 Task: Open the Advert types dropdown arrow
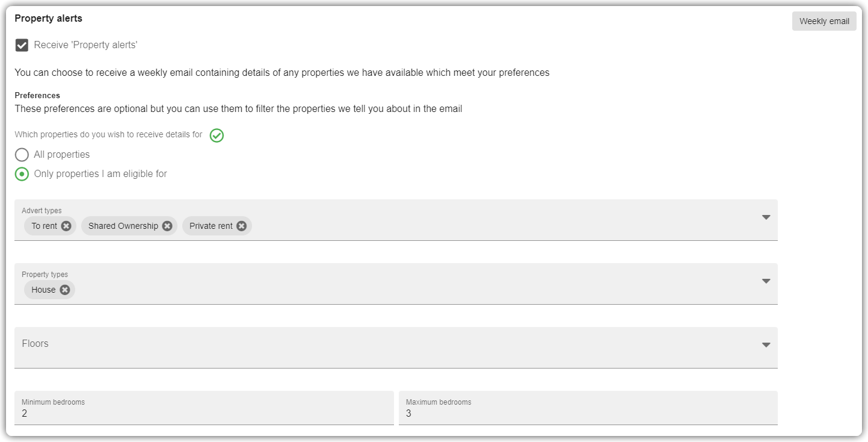(766, 217)
